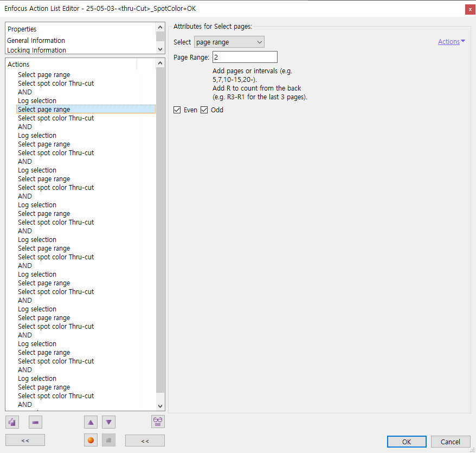The image size is (476, 453).
Task: Remove selected action with minus icon
Action: 35,422
